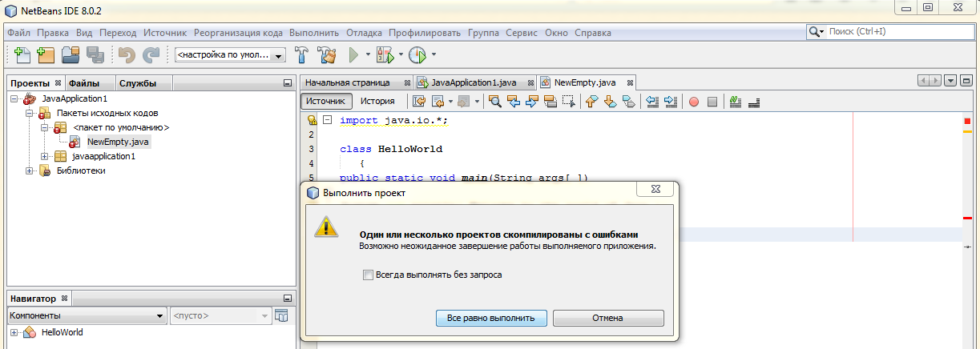The width and height of the screenshot is (980, 349).
Task: Click the New File toolbar icon
Action: 22,55
